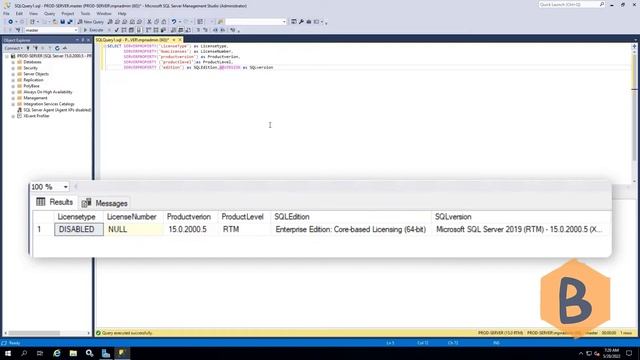The height and width of the screenshot is (360, 640).
Task: Open notification center icon in system tray
Action: [x=629, y=353]
